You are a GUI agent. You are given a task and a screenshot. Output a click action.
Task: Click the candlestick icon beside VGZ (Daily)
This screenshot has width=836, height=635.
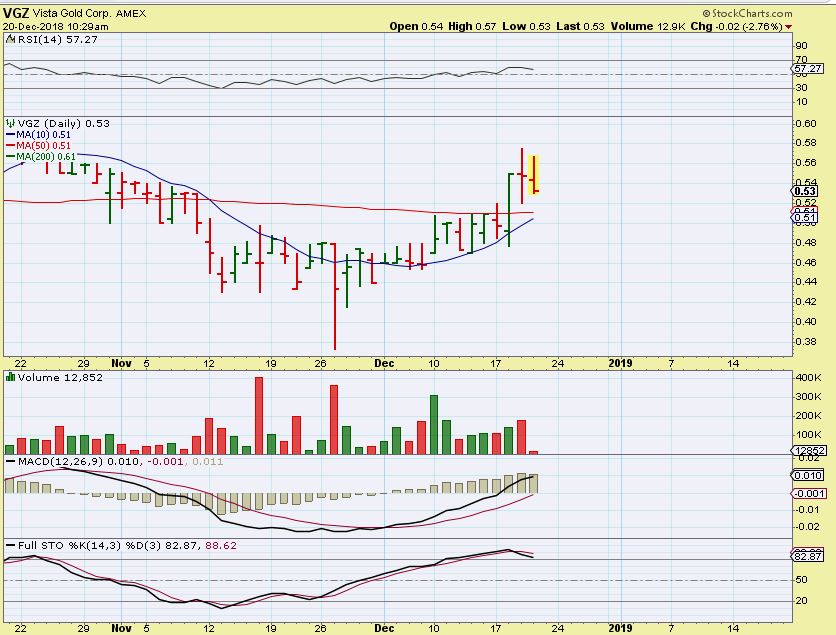tap(11, 124)
